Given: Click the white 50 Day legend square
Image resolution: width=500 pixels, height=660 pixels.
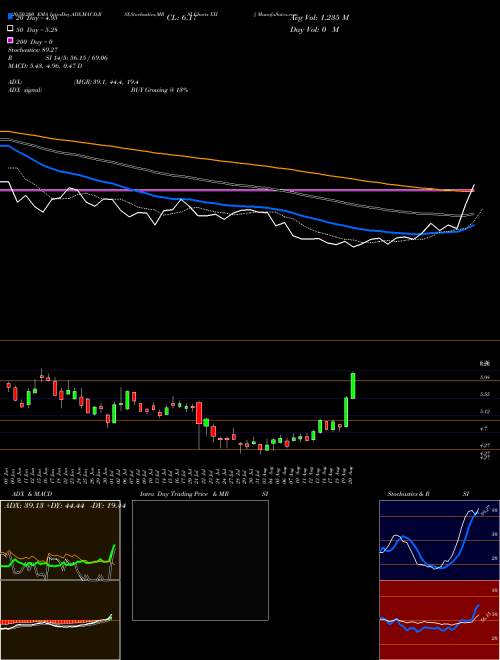Looking at the screenshot, I should (11, 29).
